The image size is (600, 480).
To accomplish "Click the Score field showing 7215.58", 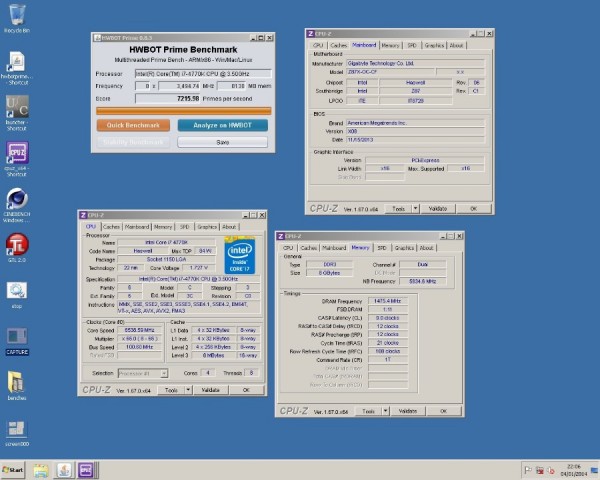I will pos(168,98).
